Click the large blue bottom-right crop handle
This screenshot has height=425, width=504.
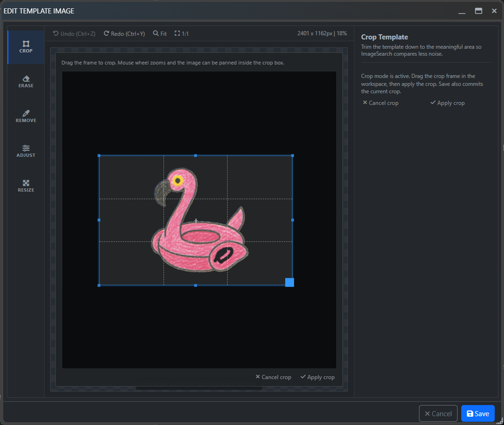(x=289, y=282)
